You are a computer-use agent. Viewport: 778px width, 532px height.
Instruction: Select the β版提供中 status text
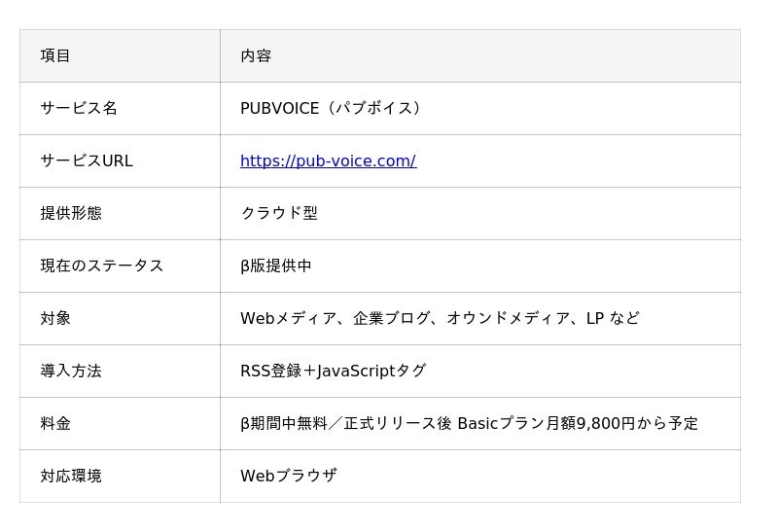tap(276, 266)
